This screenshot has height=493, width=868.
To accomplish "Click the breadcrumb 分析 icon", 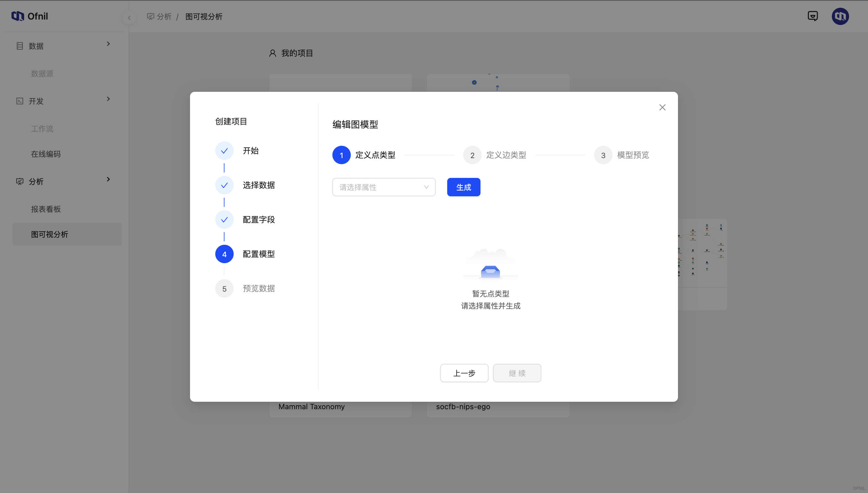I will pyautogui.click(x=150, y=16).
